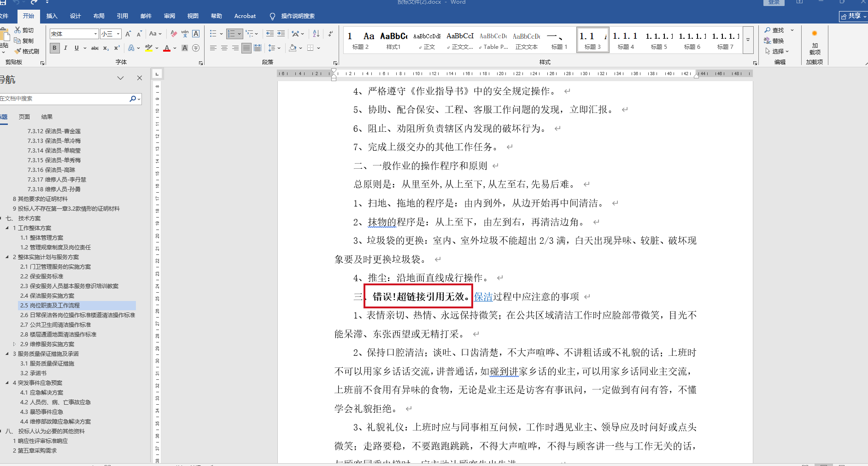Open the phonetic guide (wén) tool
Screen dimensions: 868x466
(185, 34)
